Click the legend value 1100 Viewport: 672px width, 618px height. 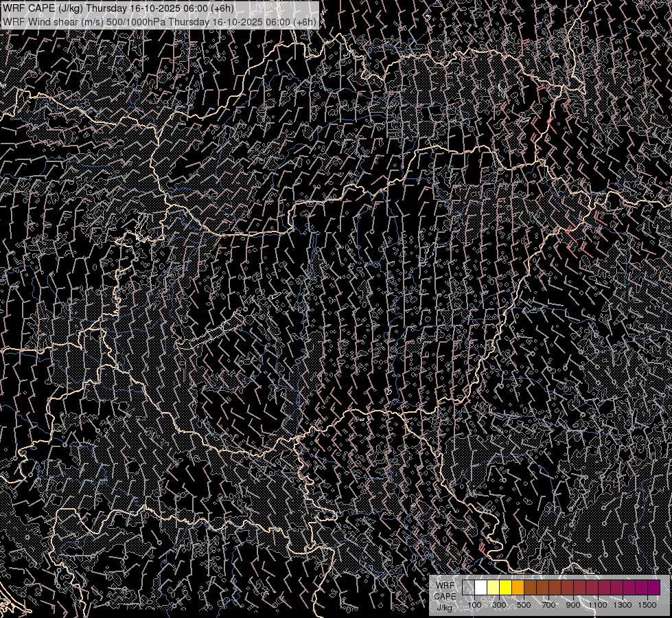pyautogui.click(x=598, y=605)
